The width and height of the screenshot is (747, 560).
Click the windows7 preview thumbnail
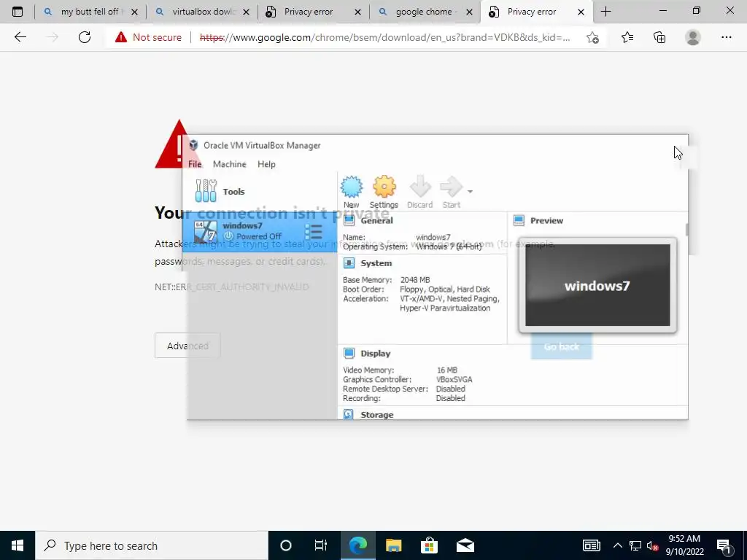tap(597, 285)
